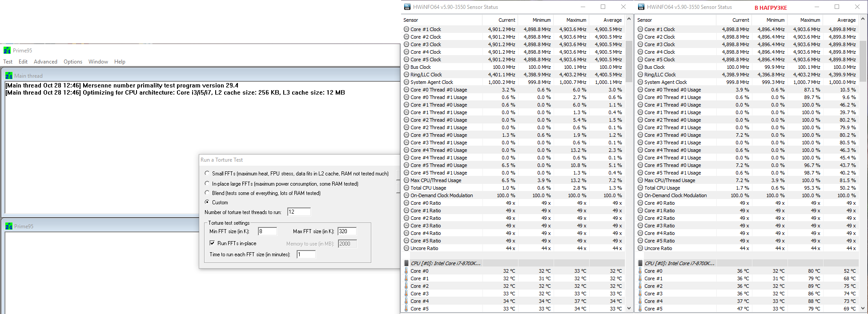Click the Current column header in right HWiNFO window
This screenshot has height=314, width=868.
(x=734, y=20)
